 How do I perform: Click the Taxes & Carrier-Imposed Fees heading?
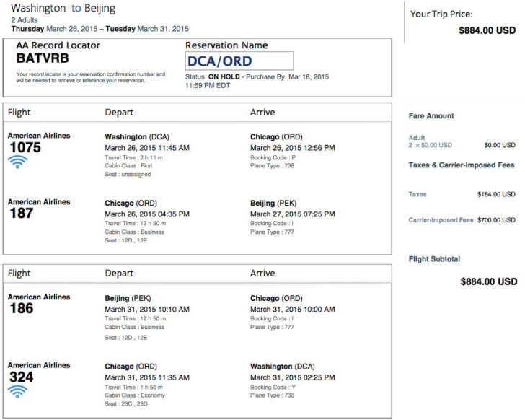point(462,165)
